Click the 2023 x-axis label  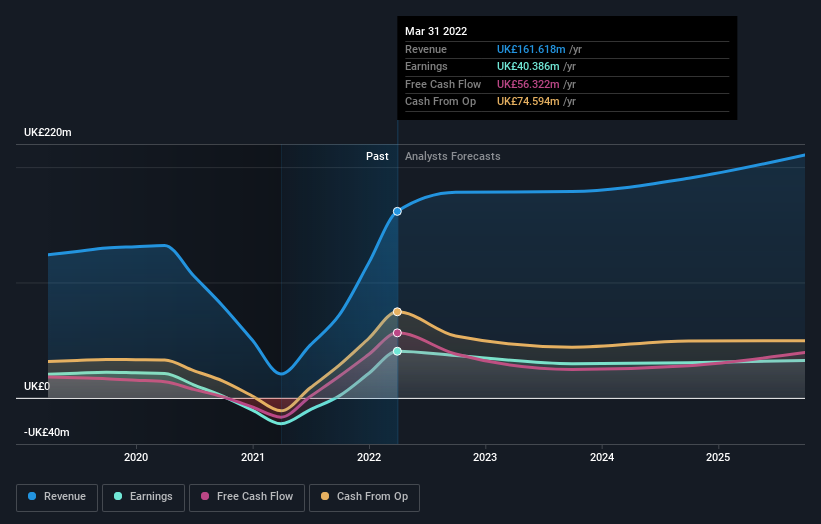tap(485, 458)
